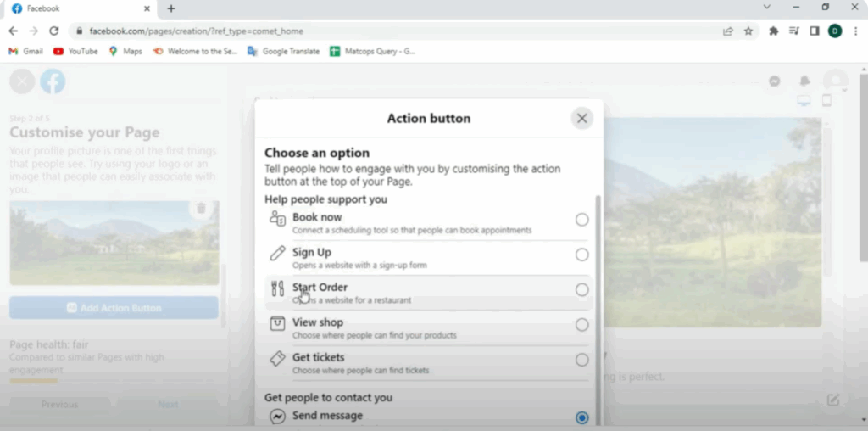The image size is (868, 431).
Task: Click the Send message option label
Action: click(328, 416)
